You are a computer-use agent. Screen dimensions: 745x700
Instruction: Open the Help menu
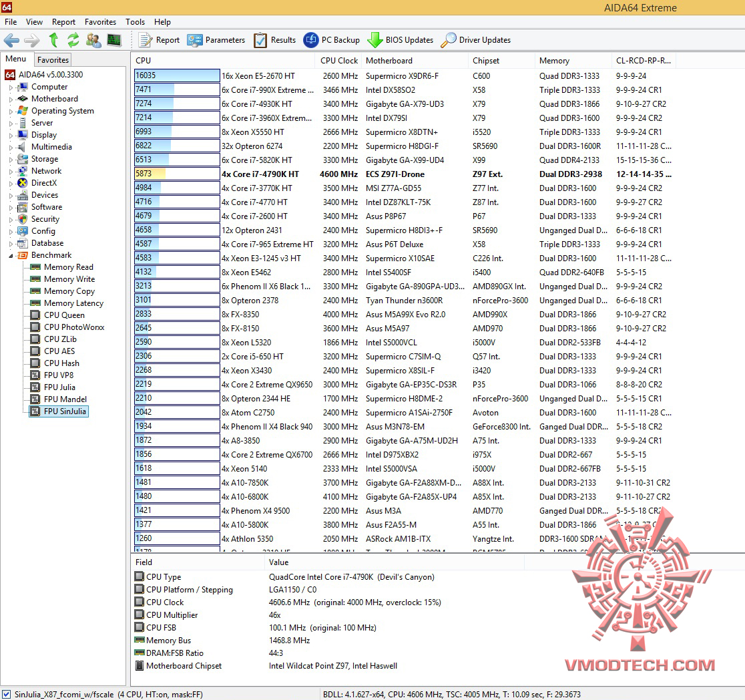tap(162, 22)
